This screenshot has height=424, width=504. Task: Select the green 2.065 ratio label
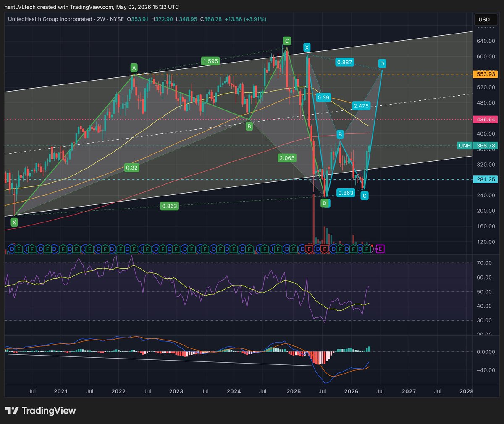pos(287,158)
